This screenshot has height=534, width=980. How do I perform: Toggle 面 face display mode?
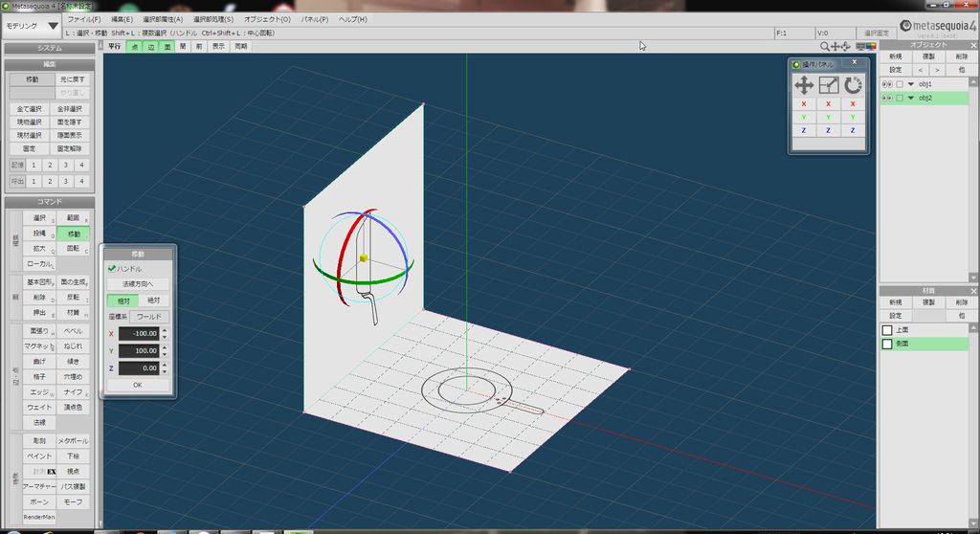click(167, 47)
